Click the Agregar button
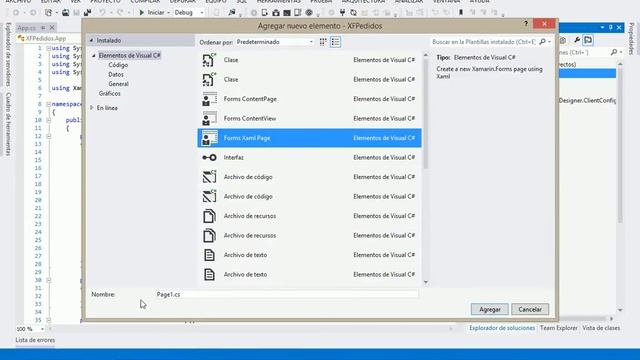The width and height of the screenshot is (640, 360). coord(490,309)
